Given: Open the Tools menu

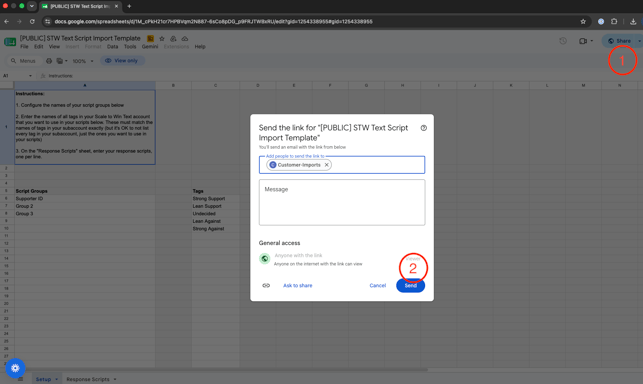Looking at the screenshot, I should [130, 47].
